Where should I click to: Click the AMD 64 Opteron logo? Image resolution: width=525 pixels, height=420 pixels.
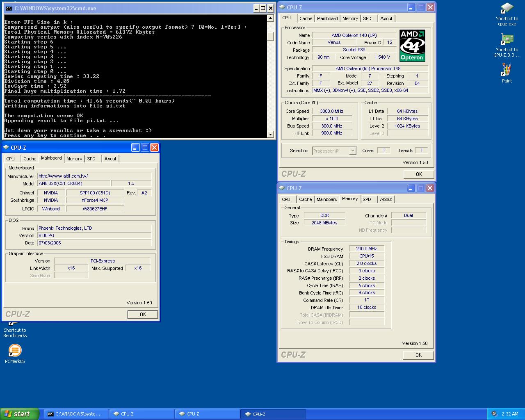click(412, 46)
